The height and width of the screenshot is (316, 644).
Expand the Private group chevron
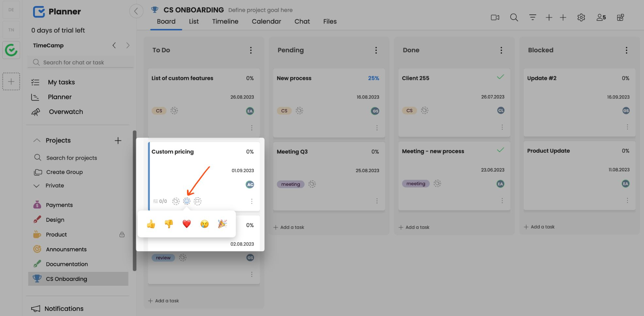(x=37, y=185)
